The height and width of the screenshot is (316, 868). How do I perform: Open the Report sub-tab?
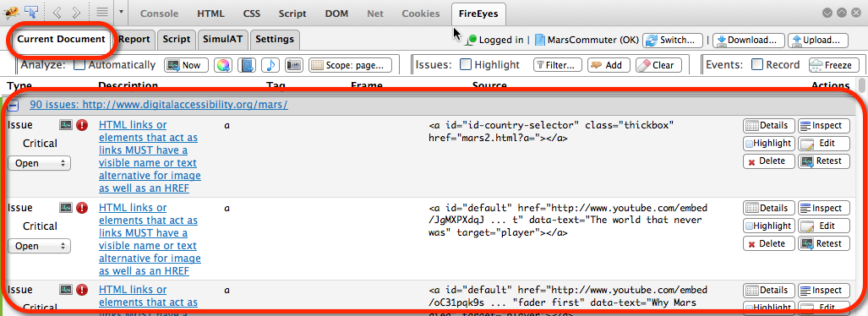pyautogui.click(x=134, y=40)
